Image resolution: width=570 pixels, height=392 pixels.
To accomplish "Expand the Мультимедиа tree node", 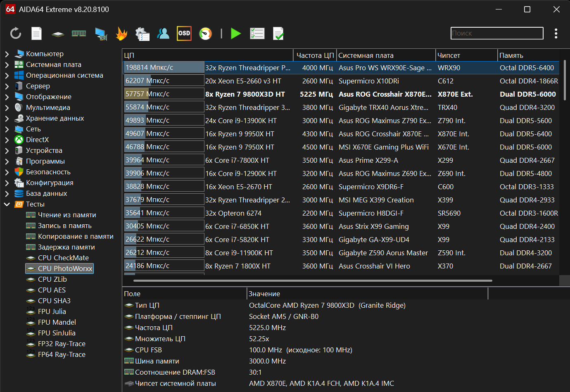I will 7,107.
